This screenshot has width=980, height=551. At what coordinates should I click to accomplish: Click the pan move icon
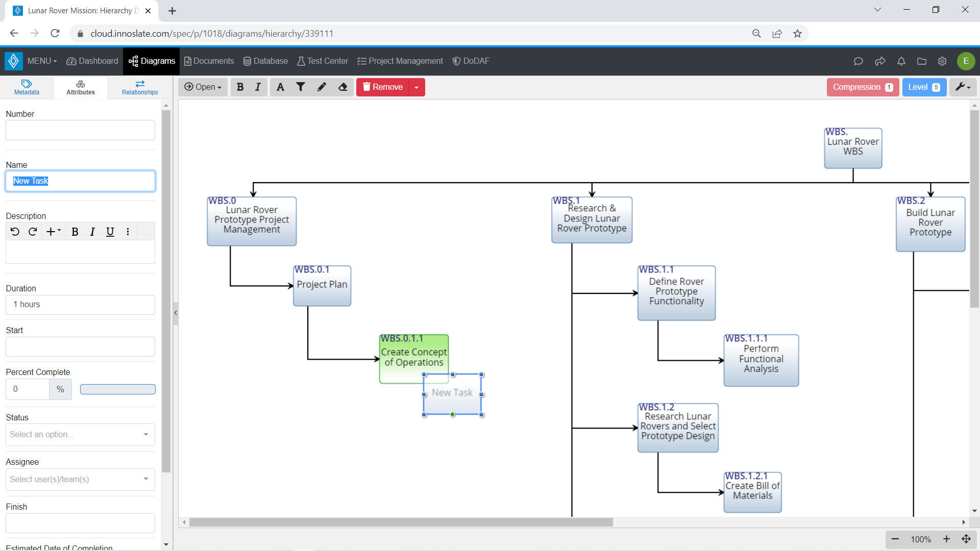966,539
